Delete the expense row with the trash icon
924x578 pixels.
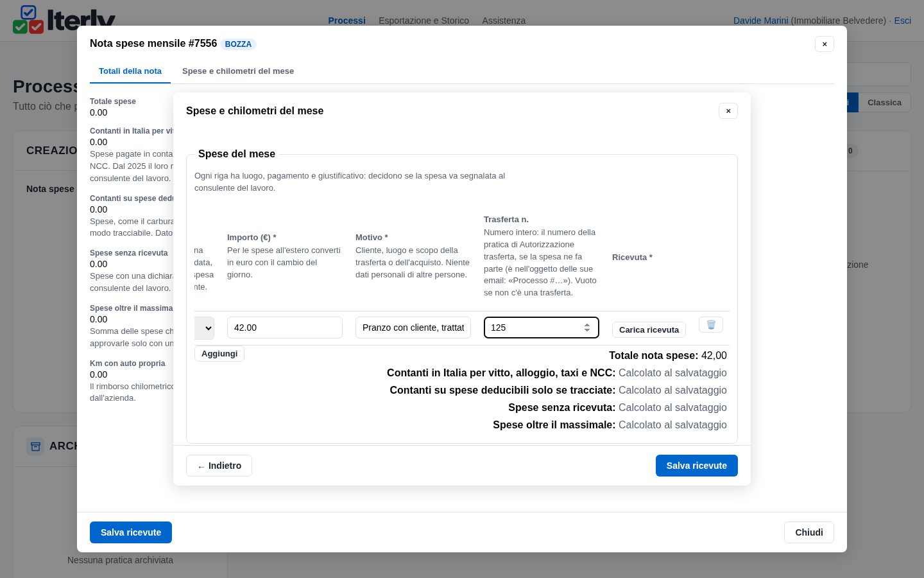point(711,325)
